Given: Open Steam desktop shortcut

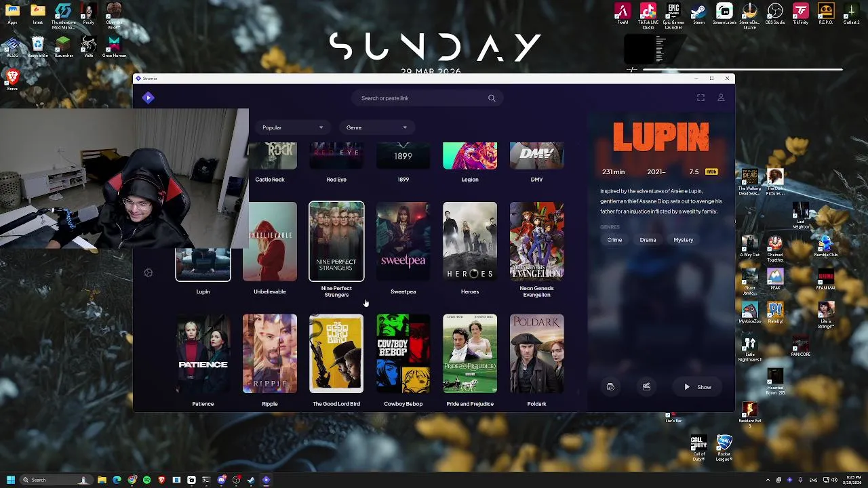Looking at the screenshot, I should tap(698, 14).
